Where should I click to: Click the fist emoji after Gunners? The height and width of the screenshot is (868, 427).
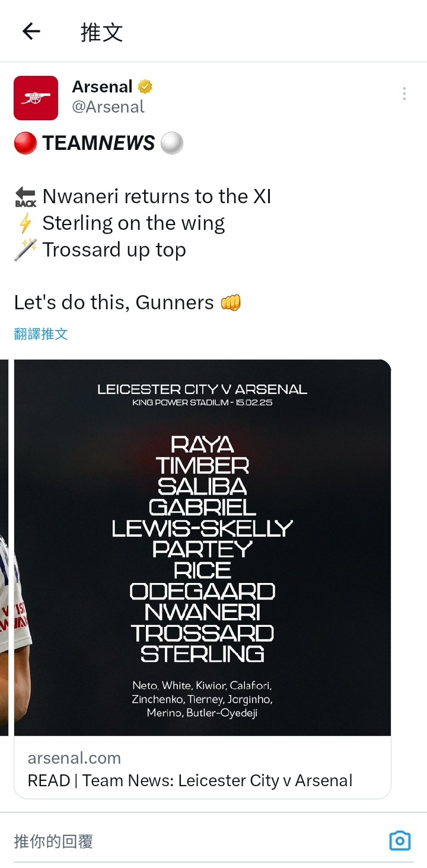click(x=231, y=303)
